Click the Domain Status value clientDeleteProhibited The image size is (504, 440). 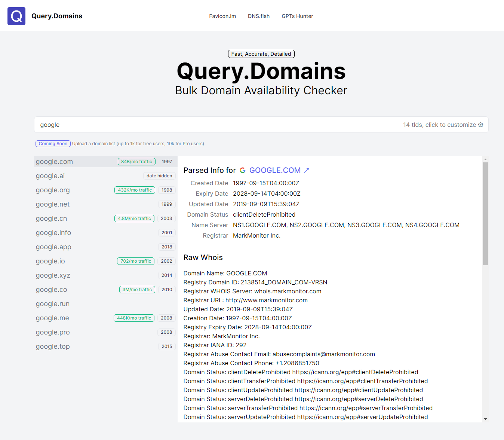(264, 214)
